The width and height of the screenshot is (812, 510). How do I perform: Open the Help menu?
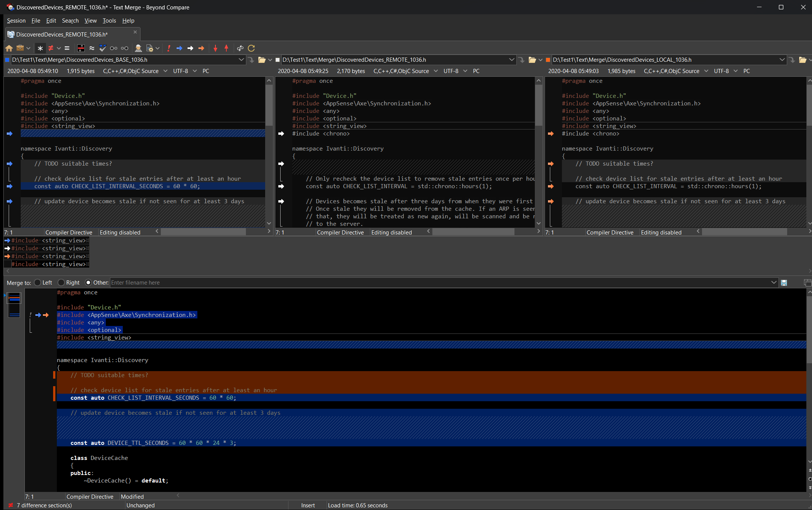(128, 21)
